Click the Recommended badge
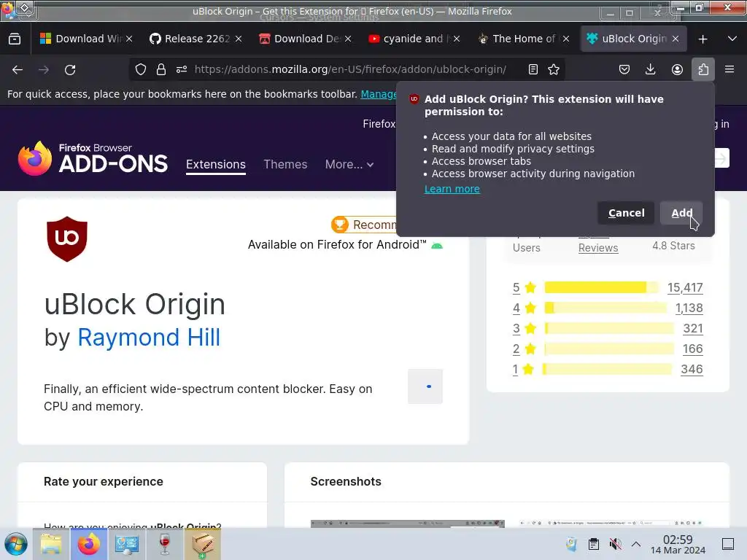 coord(365,225)
